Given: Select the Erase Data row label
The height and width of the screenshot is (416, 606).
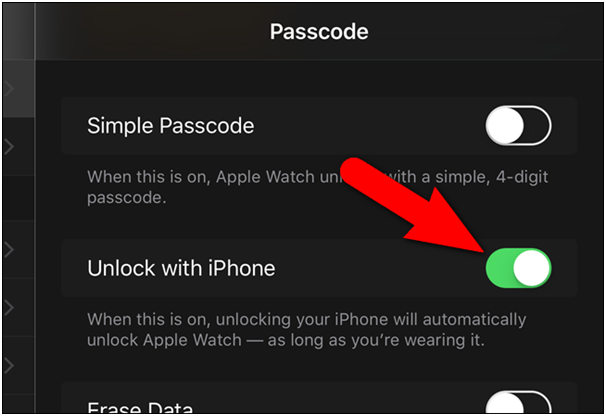Looking at the screenshot, I should click(140, 407).
